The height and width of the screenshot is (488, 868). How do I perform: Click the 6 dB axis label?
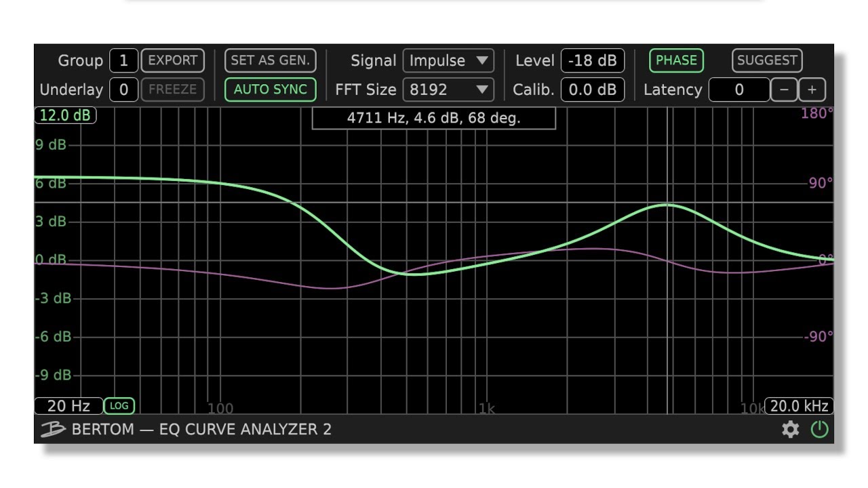tap(51, 183)
